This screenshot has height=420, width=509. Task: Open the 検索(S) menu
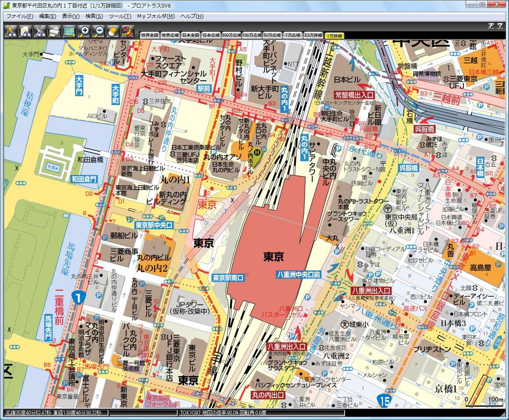(x=94, y=16)
